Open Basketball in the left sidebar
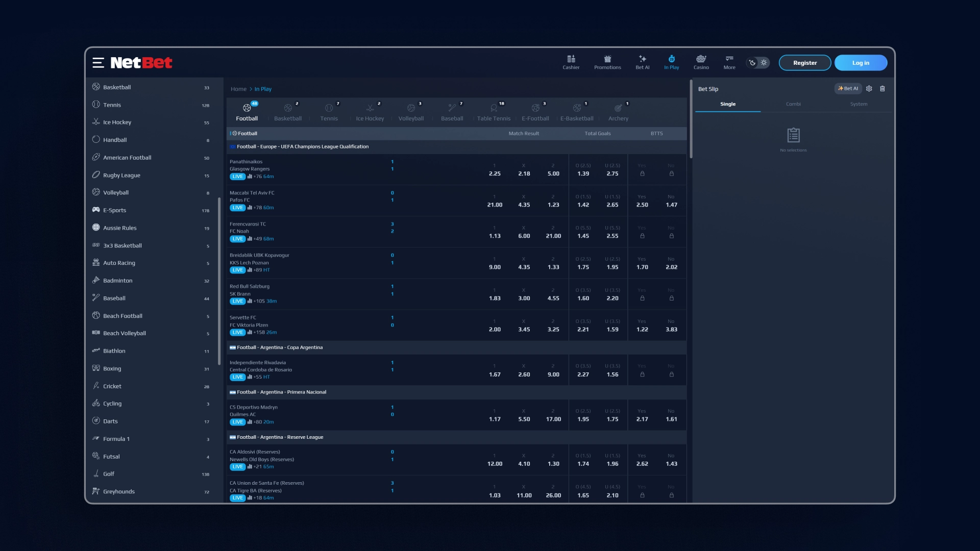The image size is (980, 551). [x=151, y=87]
